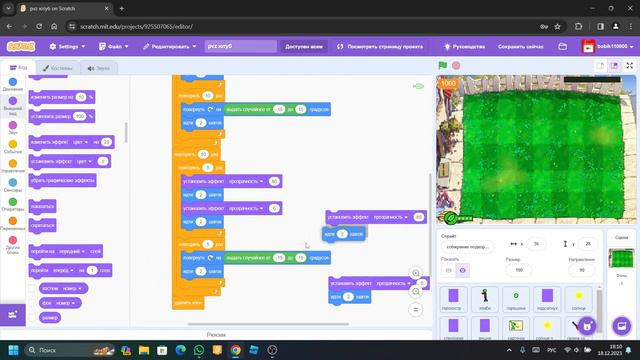
Task: Click Посмотреть страницу проекта button
Action: pyautogui.click(x=380, y=47)
